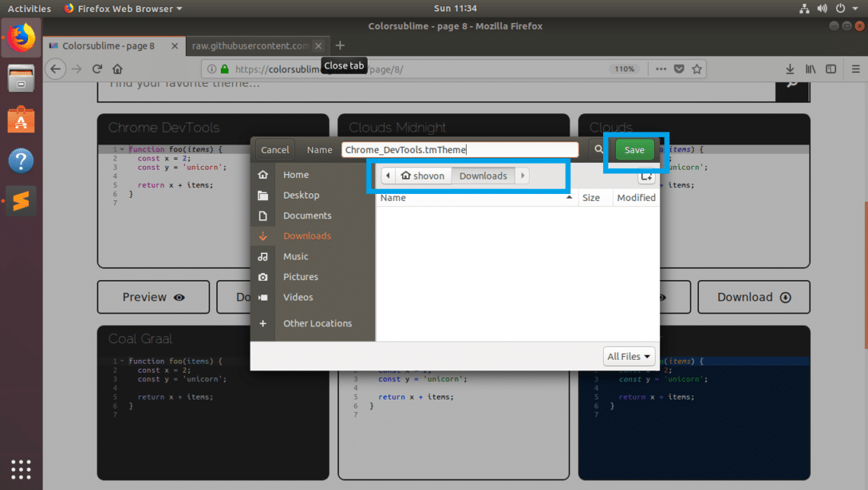This screenshot has height=490, width=868.
Task: Click the plus icon beside Other Locations
Action: tap(263, 323)
